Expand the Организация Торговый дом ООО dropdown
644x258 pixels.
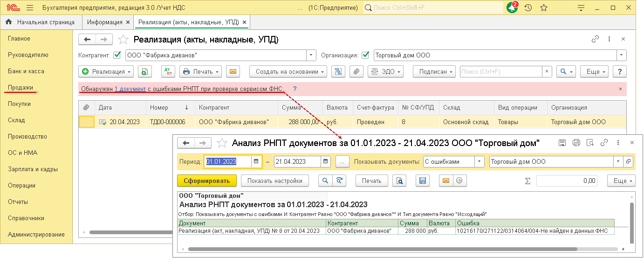[x=622, y=55]
